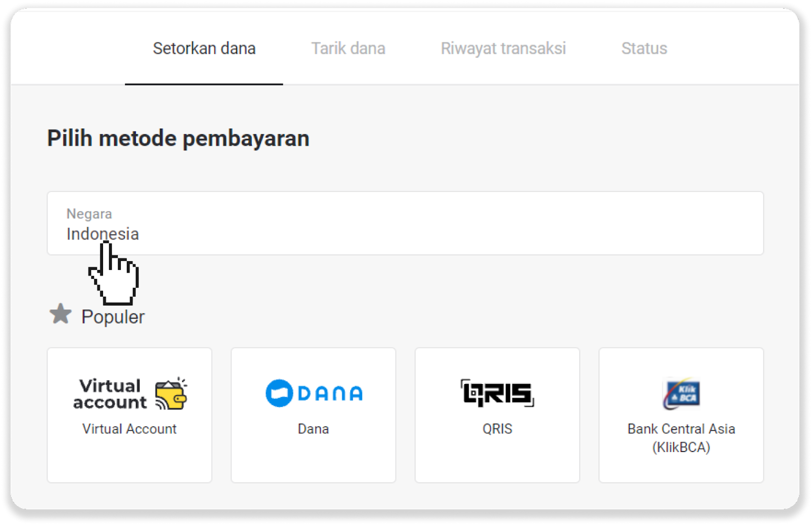The image size is (812, 525).
Task: Click the blue Dana circle icon
Action: [x=279, y=393]
